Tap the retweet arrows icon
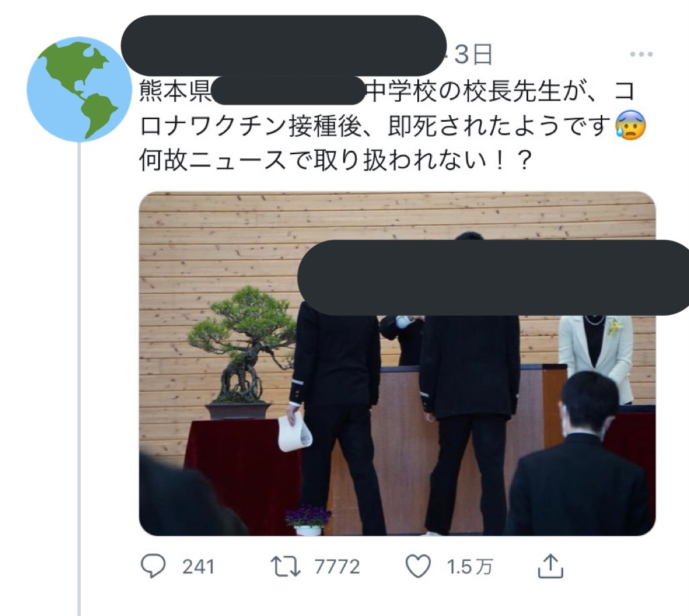 pyautogui.click(x=285, y=566)
